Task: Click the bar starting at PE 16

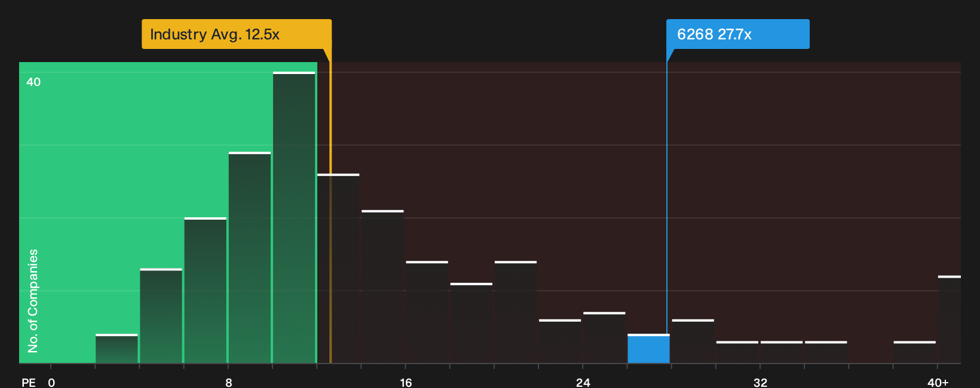Action: click(427, 312)
